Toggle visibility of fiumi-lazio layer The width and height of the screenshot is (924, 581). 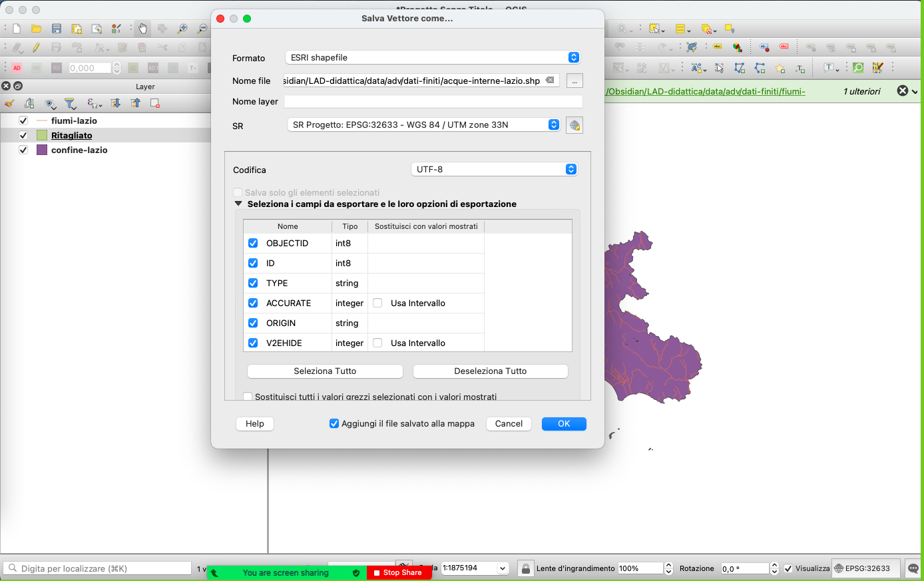(x=23, y=120)
